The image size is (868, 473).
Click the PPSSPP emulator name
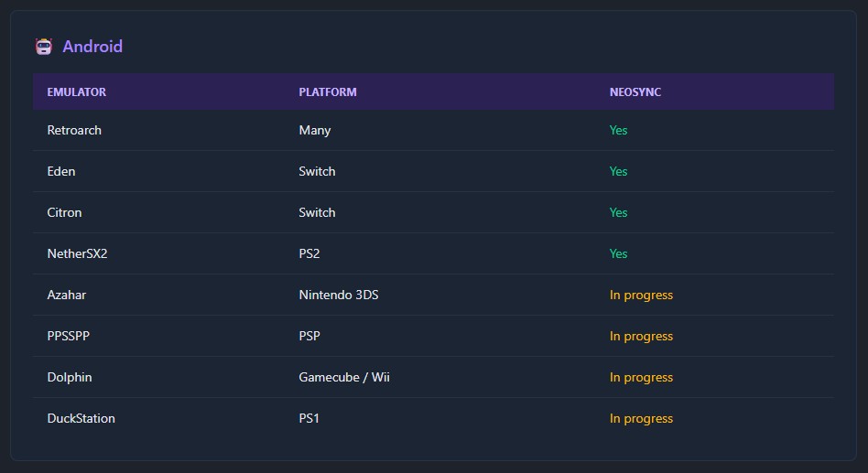[68, 336]
